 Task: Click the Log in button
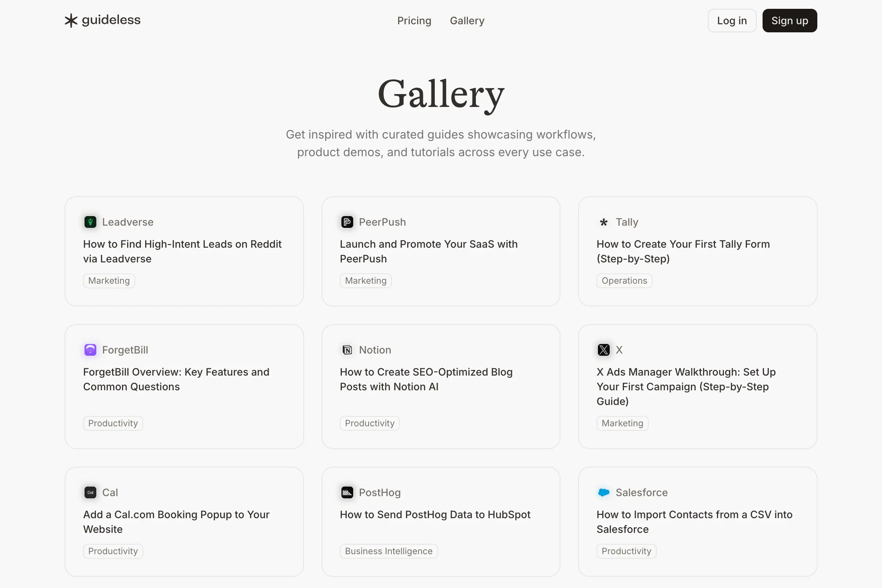(x=732, y=21)
